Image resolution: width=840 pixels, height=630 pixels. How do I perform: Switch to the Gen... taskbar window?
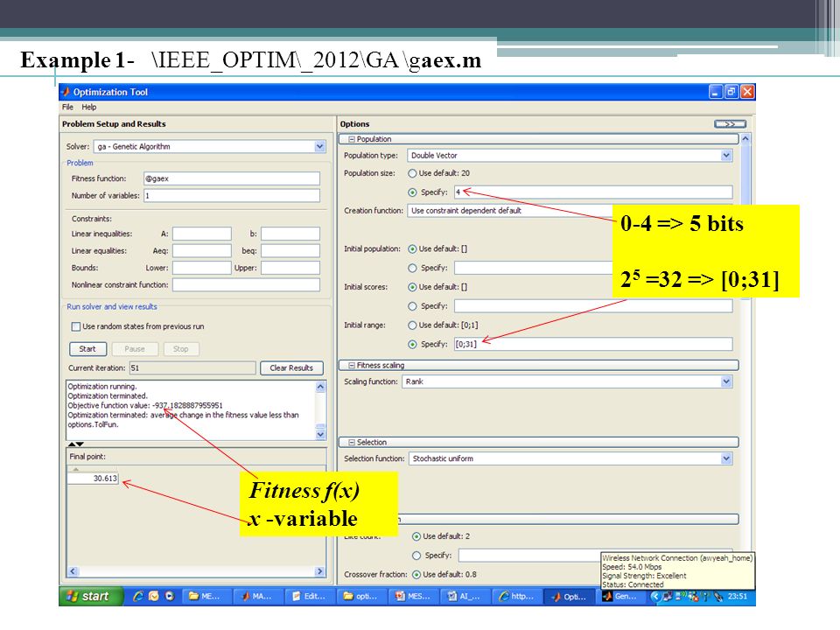pyautogui.click(x=621, y=596)
